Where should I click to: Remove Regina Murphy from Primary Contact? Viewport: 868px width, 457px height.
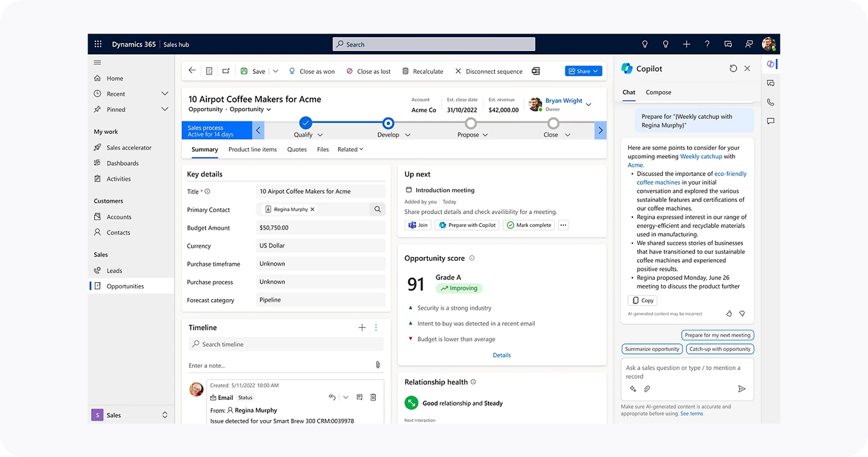point(313,209)
